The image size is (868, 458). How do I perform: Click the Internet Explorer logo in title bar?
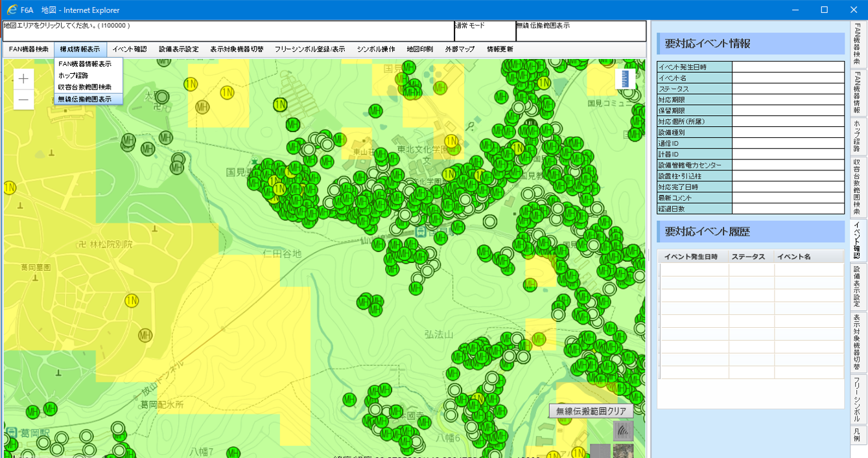tap(12, 10)
